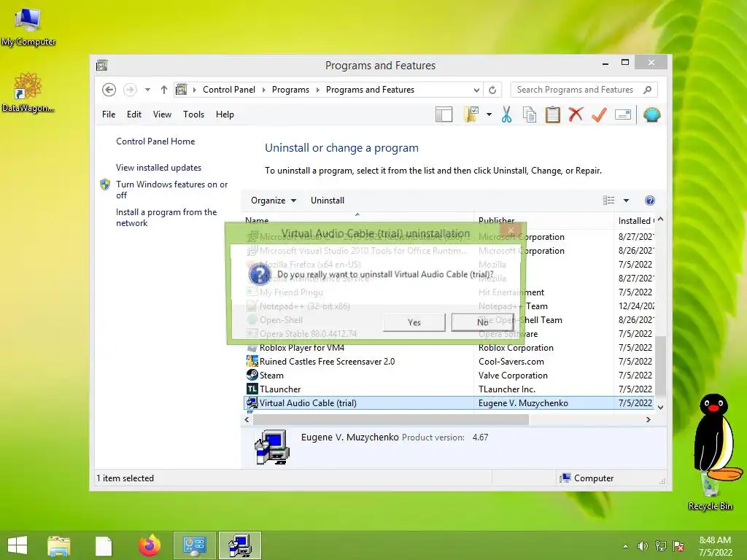Select Virtual Audio Cable (trial) row

(449, 402)
